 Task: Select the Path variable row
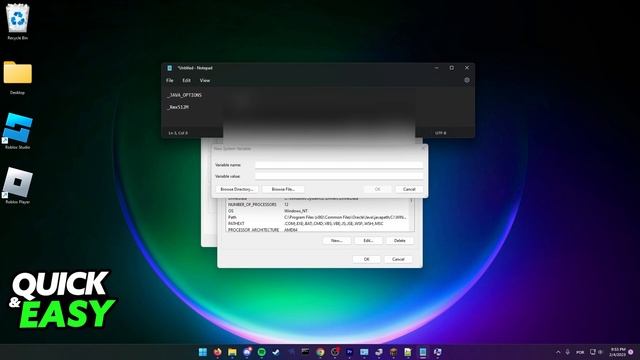(317, 218)
